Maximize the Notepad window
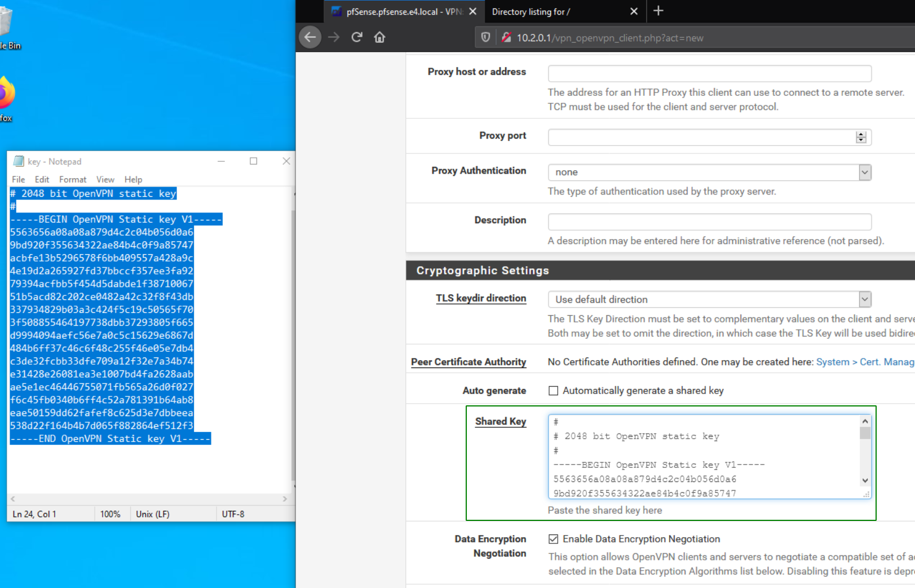The image size is (915, 588). point(254,161)
